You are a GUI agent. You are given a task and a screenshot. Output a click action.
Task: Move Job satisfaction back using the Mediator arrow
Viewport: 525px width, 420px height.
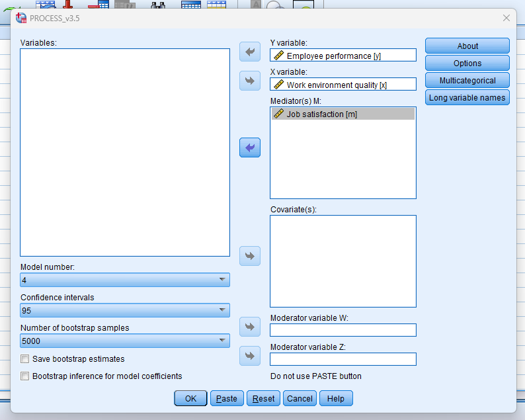pyautogui.click(x=250, y=147)
